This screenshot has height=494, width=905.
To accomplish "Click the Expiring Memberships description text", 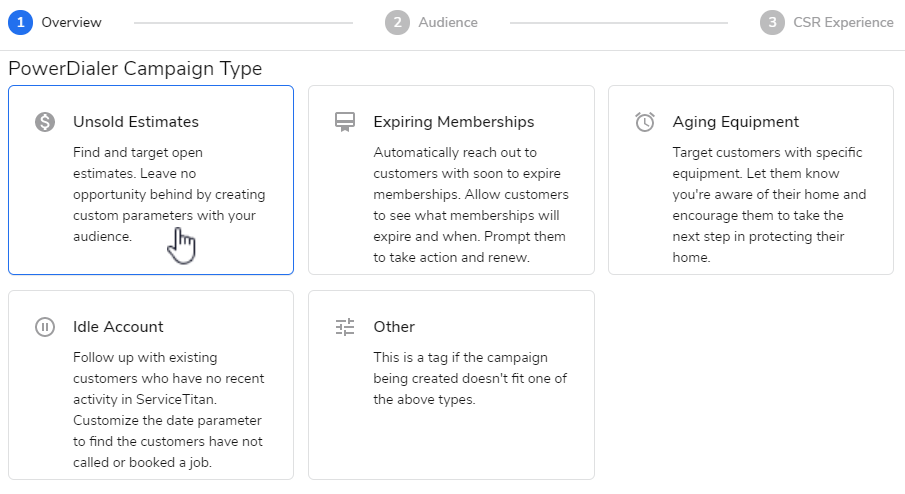I will tap(470, 205).
